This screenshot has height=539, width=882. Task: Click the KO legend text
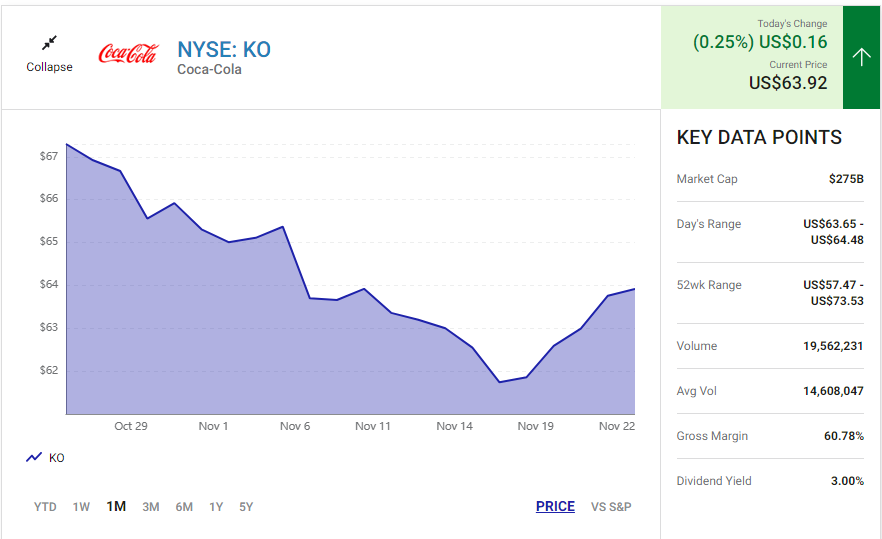57,458
